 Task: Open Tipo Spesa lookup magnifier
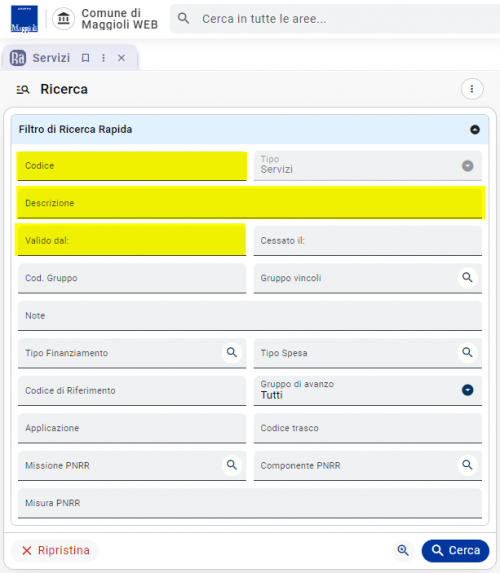467,352
